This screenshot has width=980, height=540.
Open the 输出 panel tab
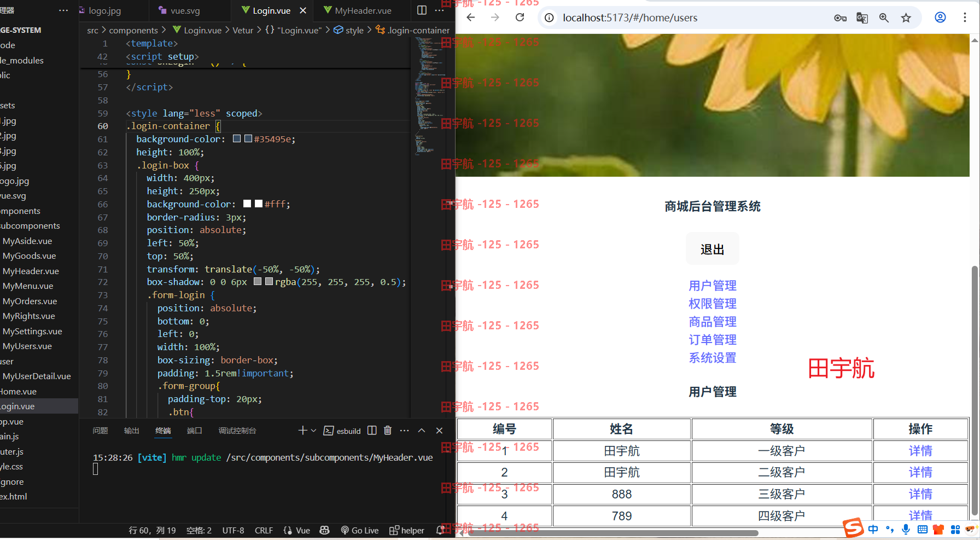[131, 431]
